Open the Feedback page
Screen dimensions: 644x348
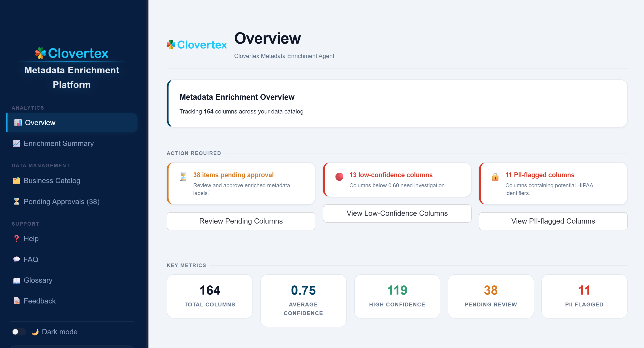tap(72, 301)
